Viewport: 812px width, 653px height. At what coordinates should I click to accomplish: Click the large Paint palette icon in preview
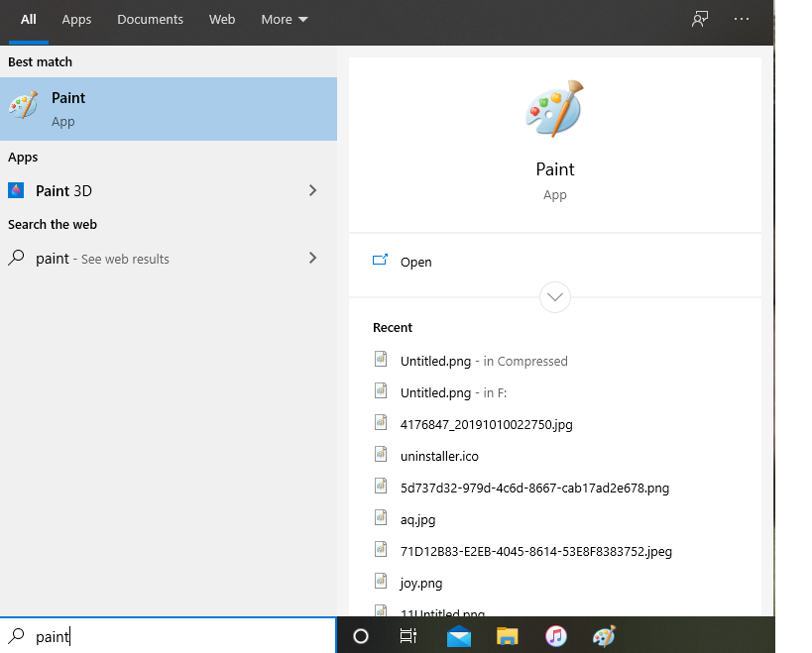coord(554,109)
